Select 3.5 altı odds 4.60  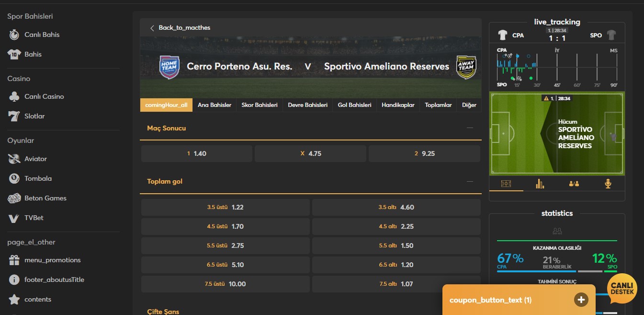(x=396, y=207)
